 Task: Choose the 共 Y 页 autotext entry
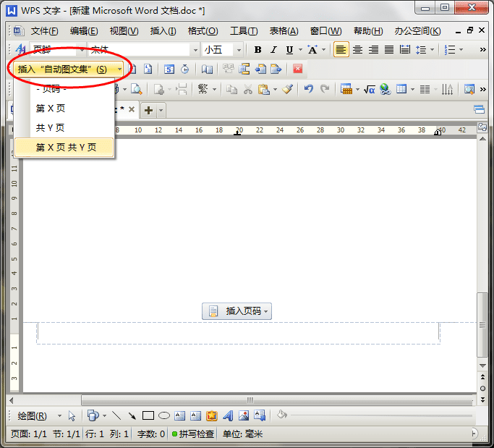coord(64,127)
